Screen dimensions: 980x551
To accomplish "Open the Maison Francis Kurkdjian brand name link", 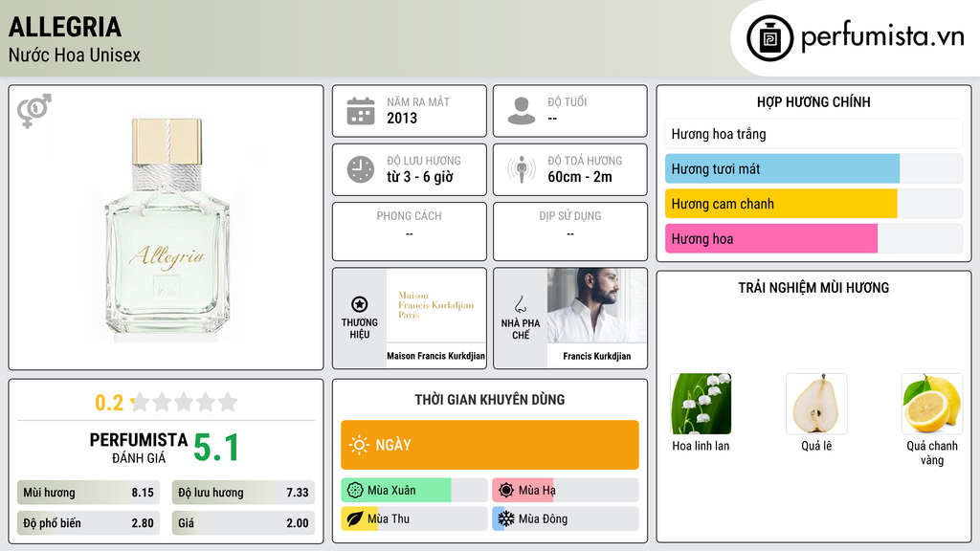I will pyautogui.click(x=435, y=356).
